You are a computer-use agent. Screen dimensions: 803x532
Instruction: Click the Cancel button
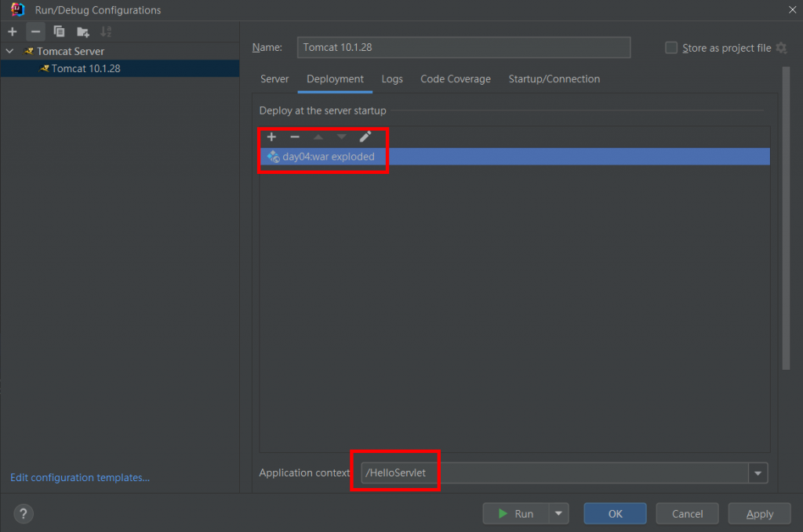[687, 513]
